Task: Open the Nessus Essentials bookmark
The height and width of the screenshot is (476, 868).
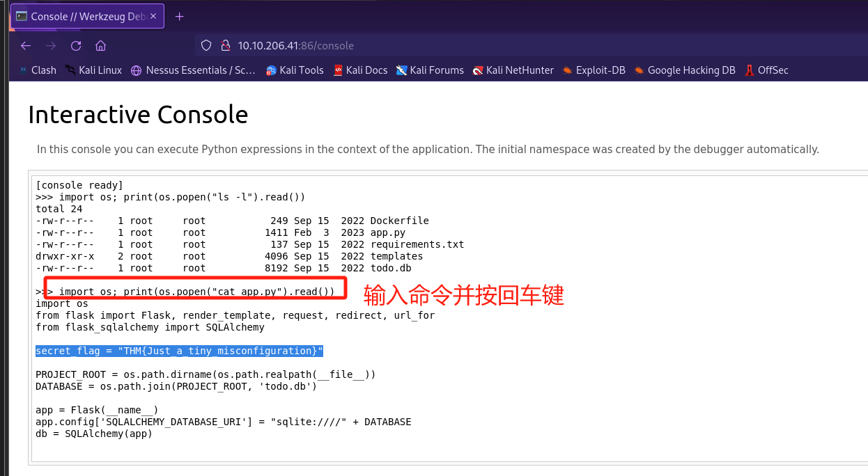Action: (193, 70)
